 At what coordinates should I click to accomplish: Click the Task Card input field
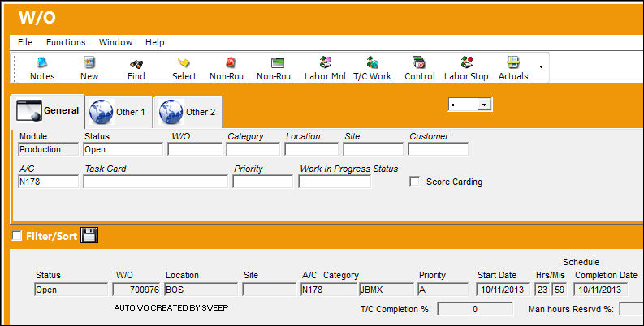pyautogui.click(x=156, y=182)
